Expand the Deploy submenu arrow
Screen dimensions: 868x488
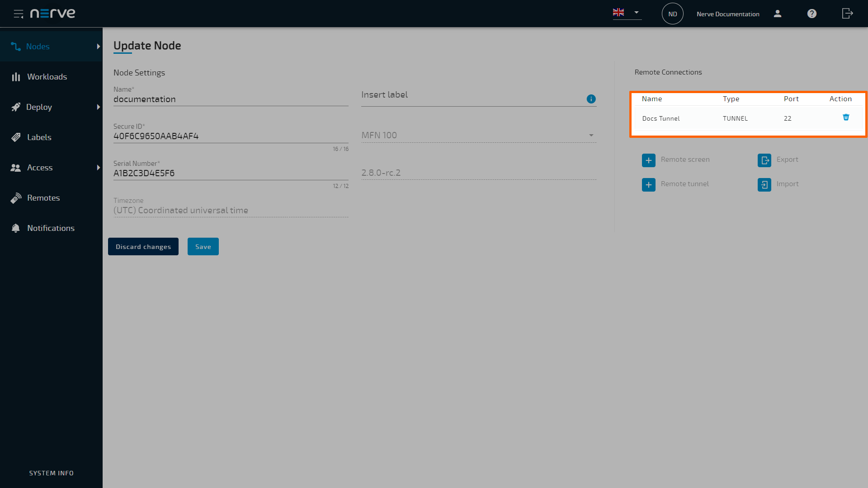pyautogui.click(x=98, y=107)
